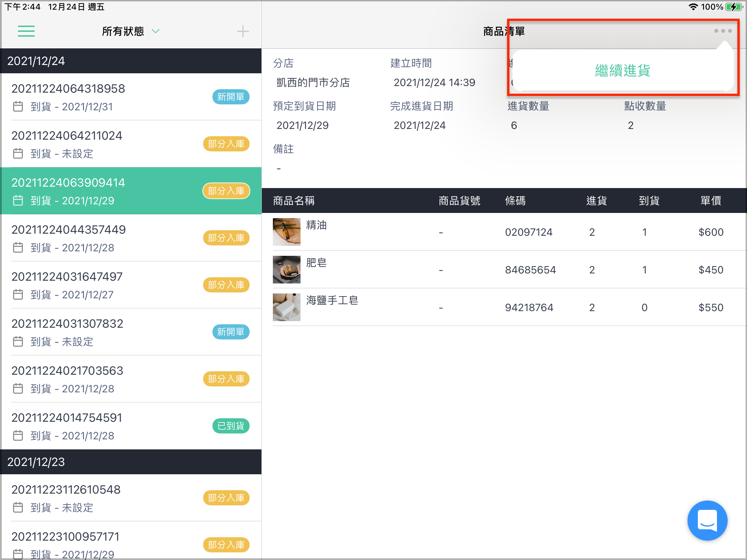This screenshot has height=560, width=747.
Task: Open the three-dot more options menu
Action: click(723, 31)
